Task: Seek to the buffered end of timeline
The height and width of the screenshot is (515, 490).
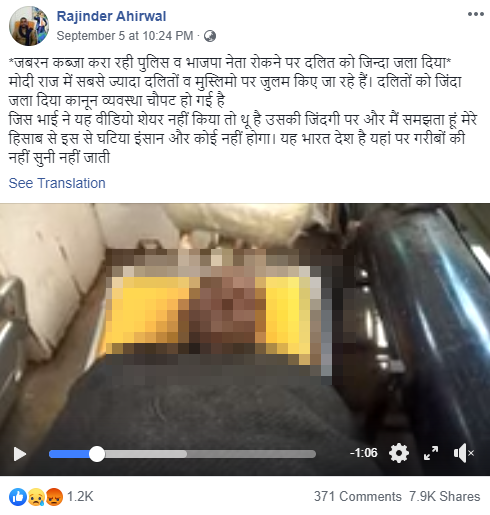Action: click(186, 454)
